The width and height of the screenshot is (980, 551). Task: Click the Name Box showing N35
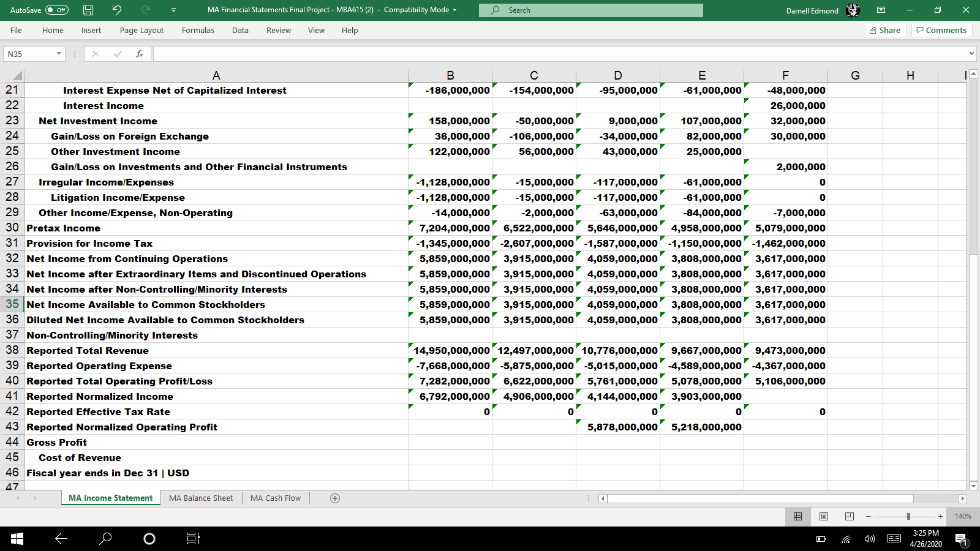click(29, 54)
